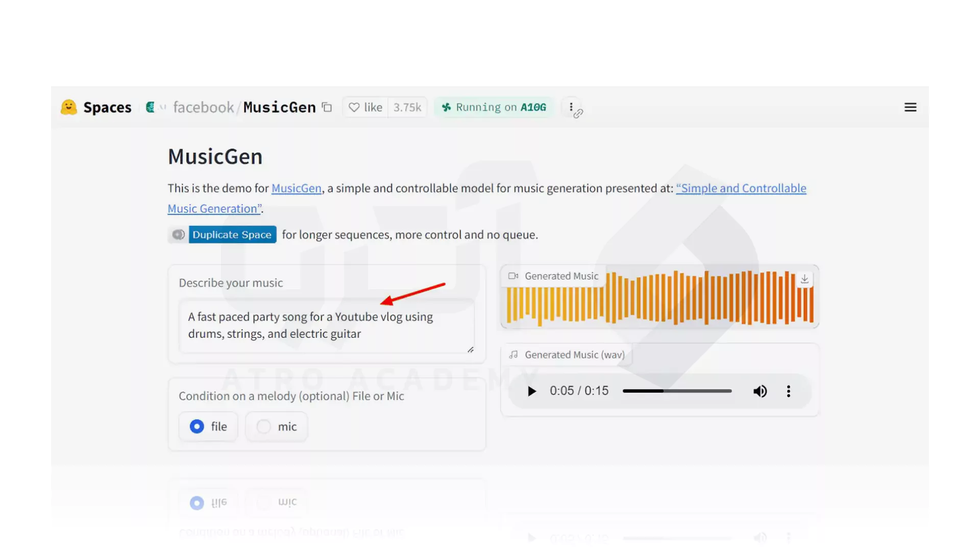The image size is (980, 551).
Task: Open the 3.75k likes count
Action: [407, 107]
